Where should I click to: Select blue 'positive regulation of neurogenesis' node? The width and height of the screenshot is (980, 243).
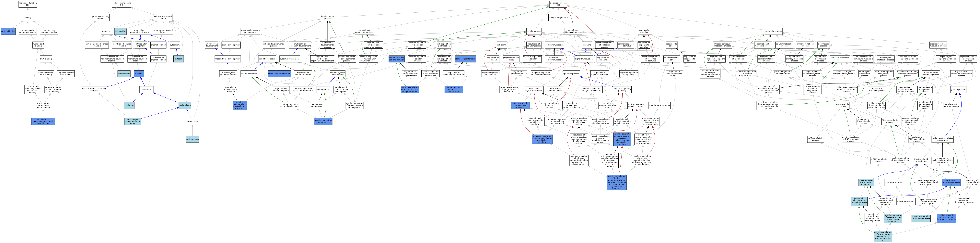click(x=323, y=121)
